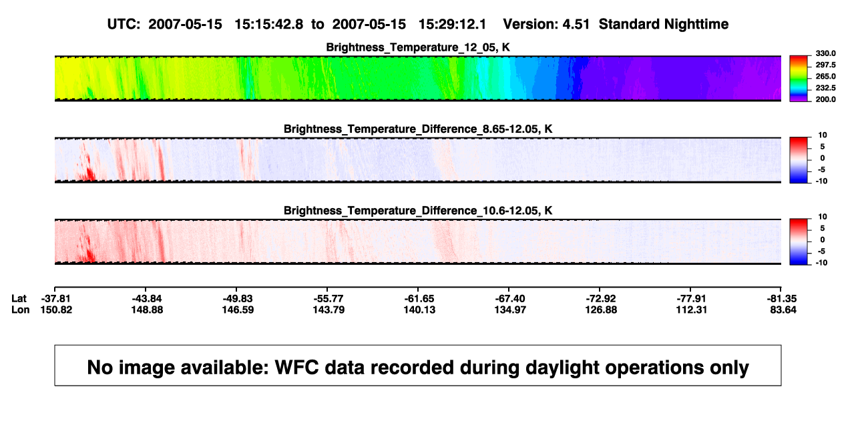Click the Brightness_Temperature_Difference_8.65-12.05 image strip
The height and width of the screenshot is (445, 868).
(418, 160)
